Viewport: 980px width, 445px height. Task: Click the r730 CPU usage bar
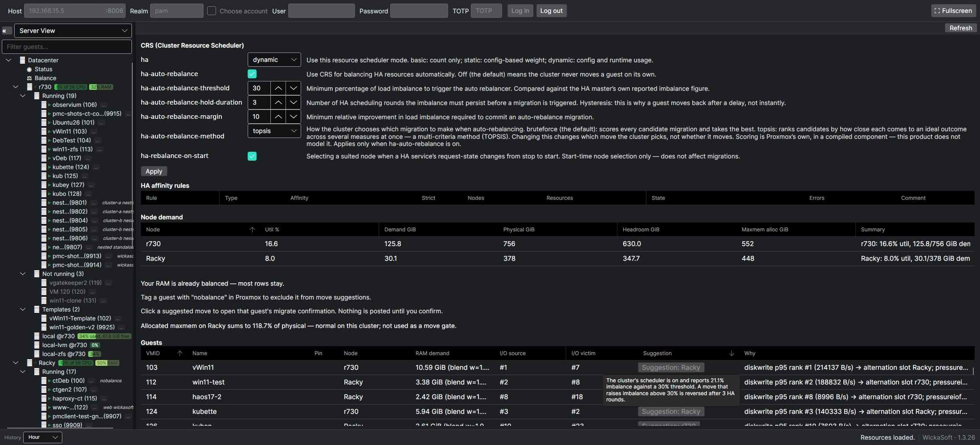[x=70, y=87]
